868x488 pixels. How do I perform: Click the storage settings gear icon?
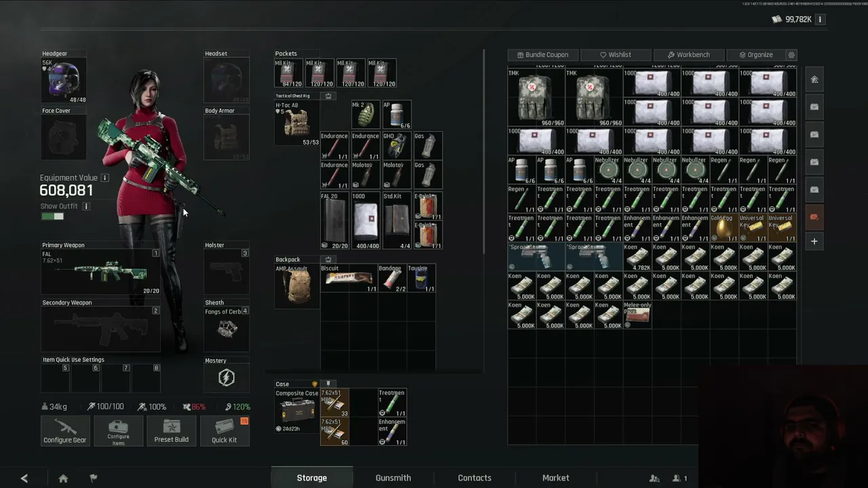tap(791, 55)
